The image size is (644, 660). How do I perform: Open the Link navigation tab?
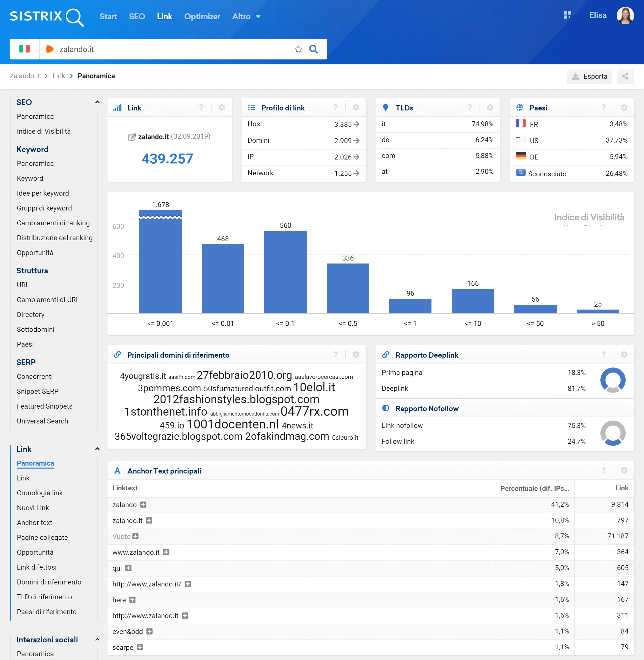[x=165, y=17]
